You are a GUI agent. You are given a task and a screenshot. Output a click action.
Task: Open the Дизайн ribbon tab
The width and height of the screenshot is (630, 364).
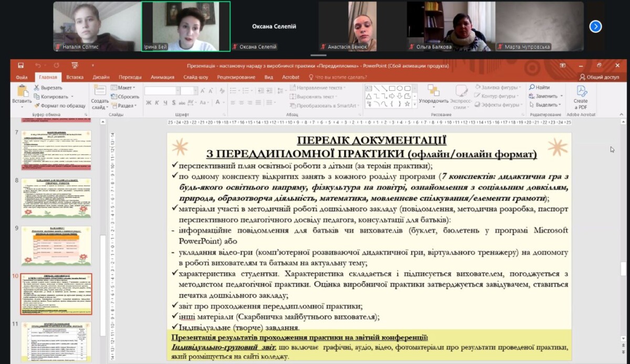[x=101, y=77]
